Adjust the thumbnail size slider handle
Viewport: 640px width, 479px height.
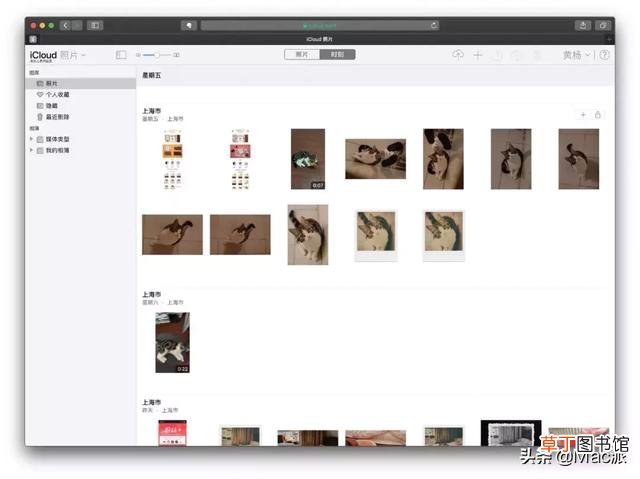pos(157,55)
